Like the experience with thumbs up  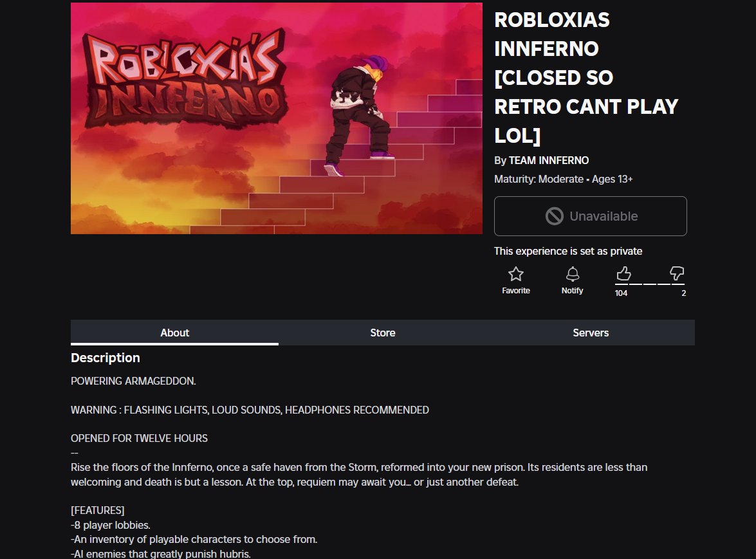point(623,273)
